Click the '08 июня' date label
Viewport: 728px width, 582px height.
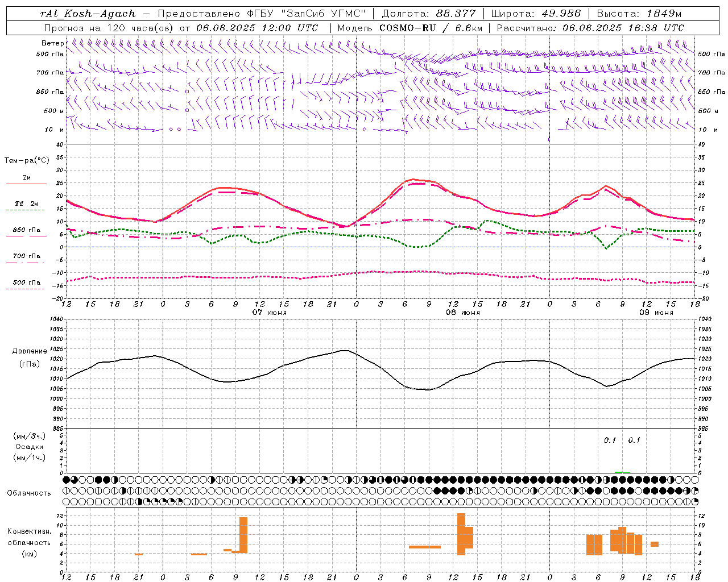pyautogui.click(x=463, y=313)
